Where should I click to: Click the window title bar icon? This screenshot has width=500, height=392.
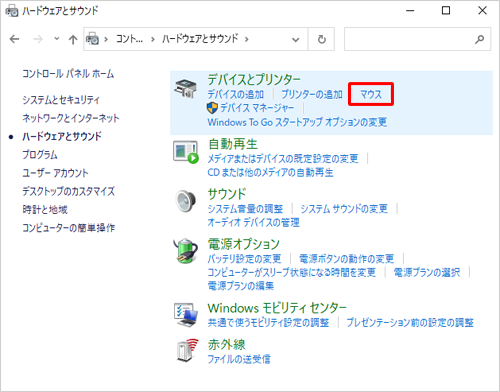tap(12, 11)
